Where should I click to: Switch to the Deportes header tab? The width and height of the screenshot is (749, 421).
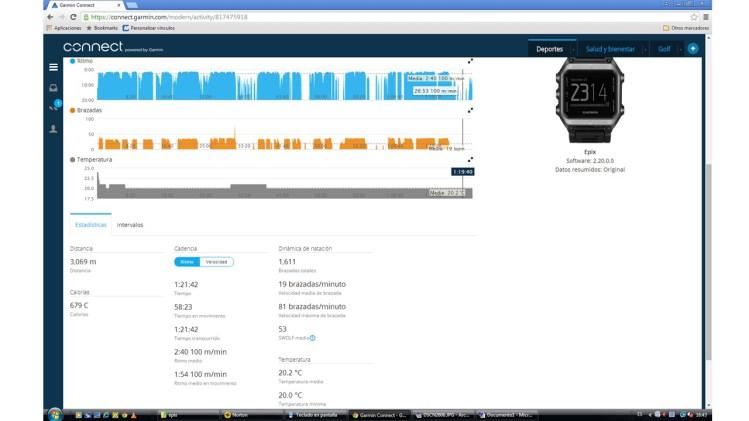(x=549, y=49)
